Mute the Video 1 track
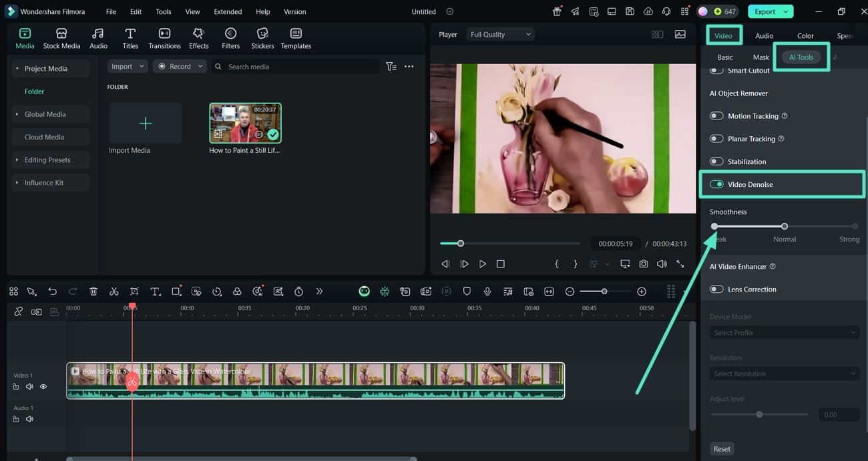The width and height of the screenshot is (868, 461). (x=29, y=386)
